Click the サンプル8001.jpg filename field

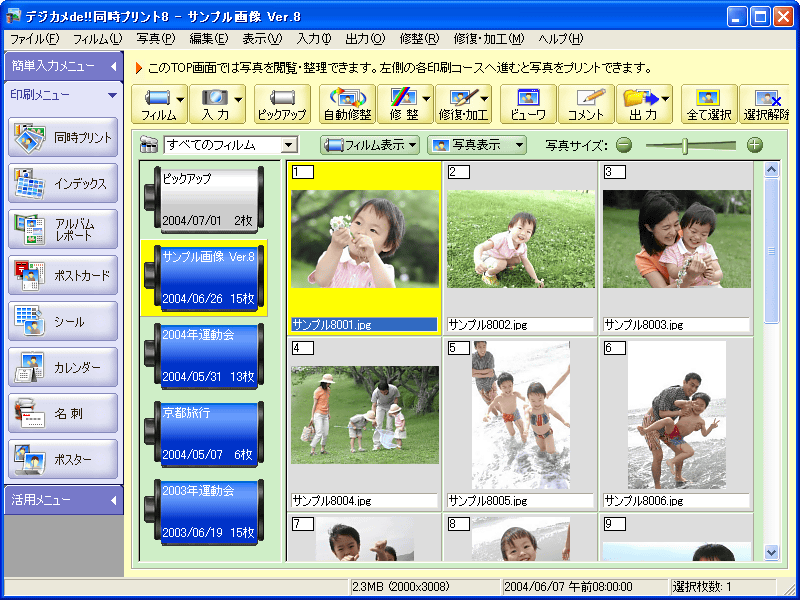point(364,324)
